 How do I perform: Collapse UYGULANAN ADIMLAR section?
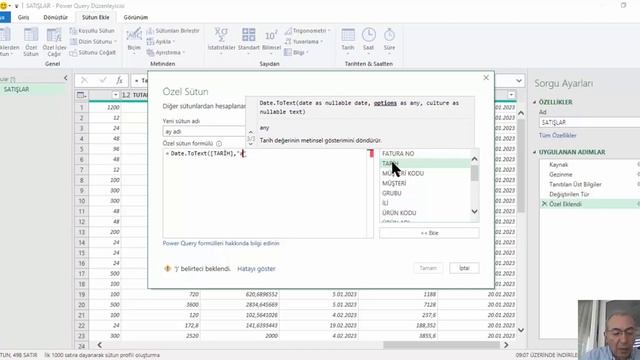(x=534, y=152)
